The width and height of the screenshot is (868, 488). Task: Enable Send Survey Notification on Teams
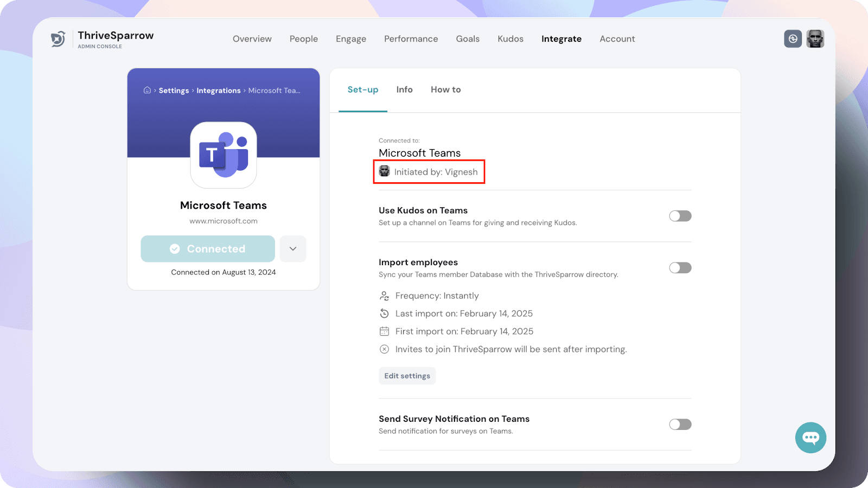[x=680, y=425]
